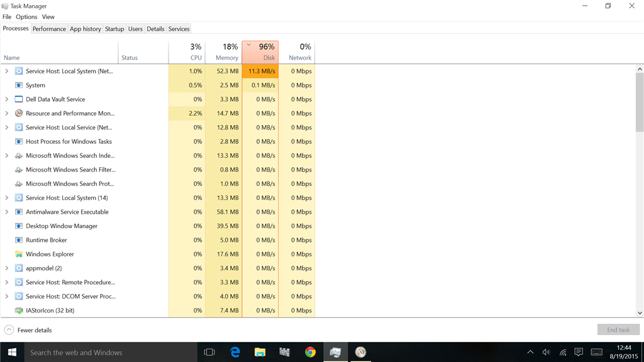Open the volume control in system tray
The height and width of the screenshot is (362, 644).
click(546, 352)
